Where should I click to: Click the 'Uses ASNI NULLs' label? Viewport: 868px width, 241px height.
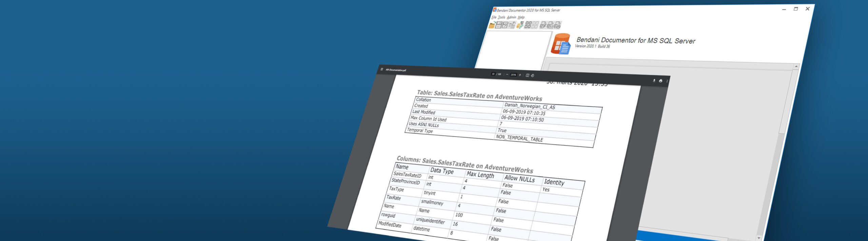[x=424, y=124]
